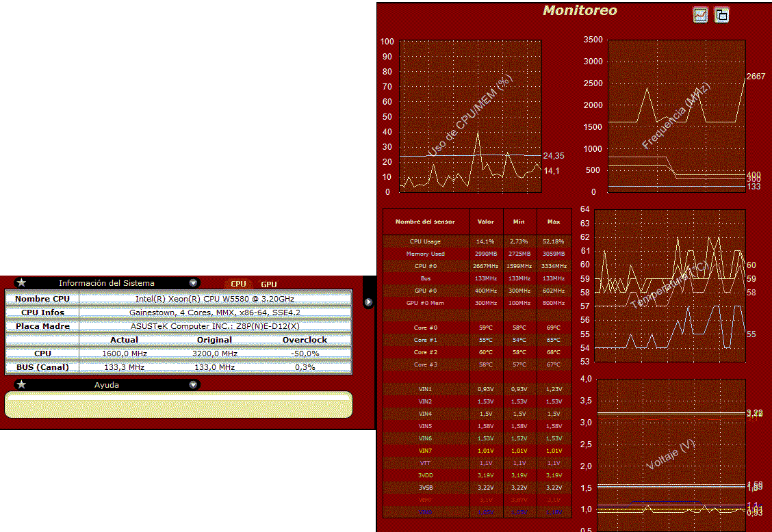Click the 'Placa Madre' row label
This screenshot has height=532, width=772.
tap(42, 325)
